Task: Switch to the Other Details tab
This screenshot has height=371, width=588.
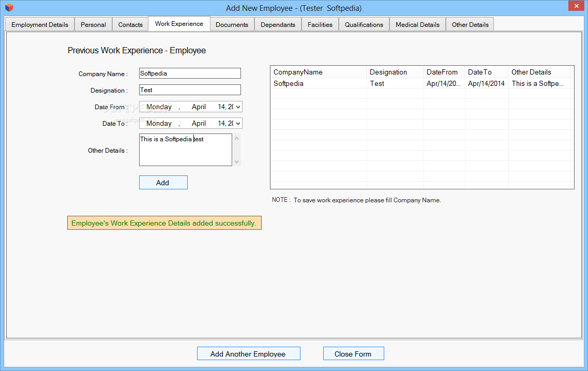Action: [x=470, y=25]
